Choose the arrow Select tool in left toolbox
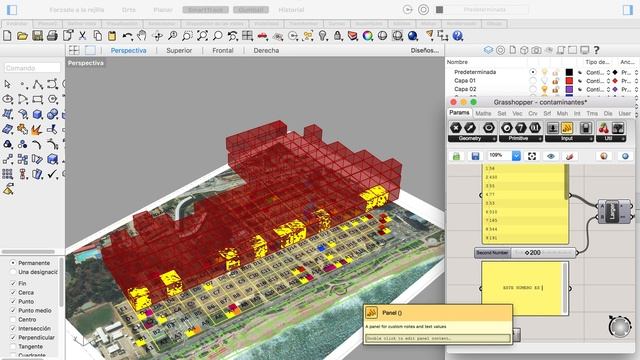Viewport: 640px width, 360px height. click(7, 84)
